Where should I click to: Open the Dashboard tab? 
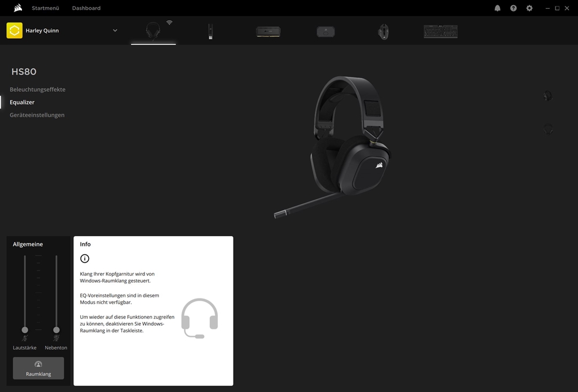coord(86,8)
